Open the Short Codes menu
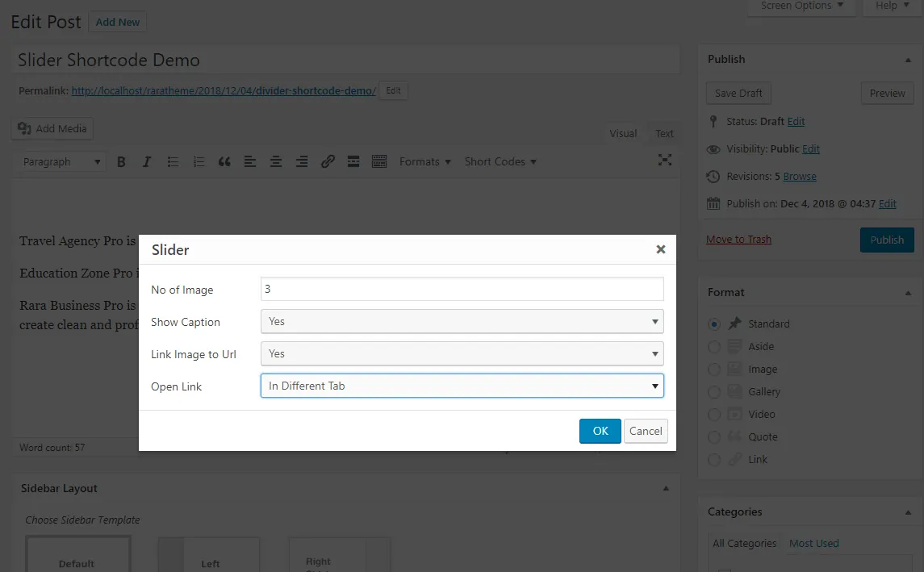Screen dimensions: 924x572 500,162
